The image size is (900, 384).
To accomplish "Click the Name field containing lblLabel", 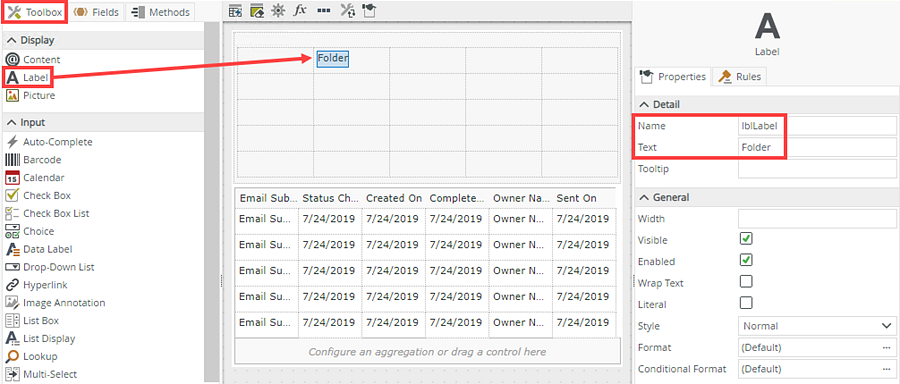I will point(817,126).
